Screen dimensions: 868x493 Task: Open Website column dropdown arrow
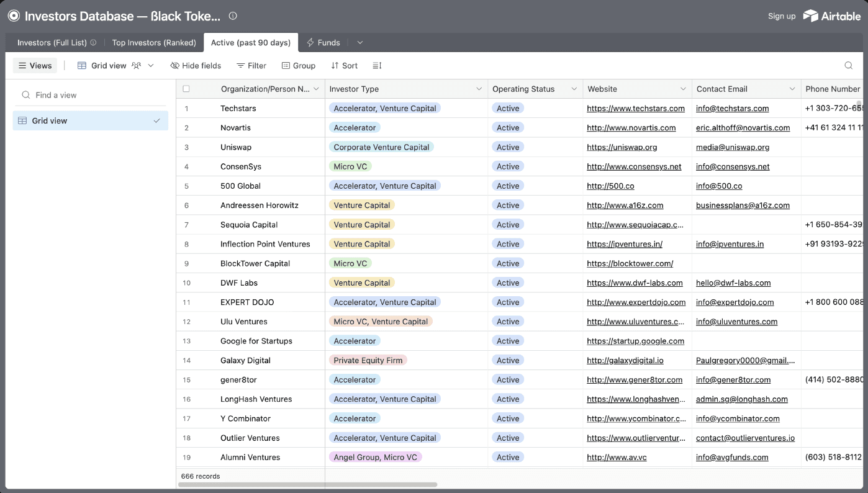tap(683, 89)
